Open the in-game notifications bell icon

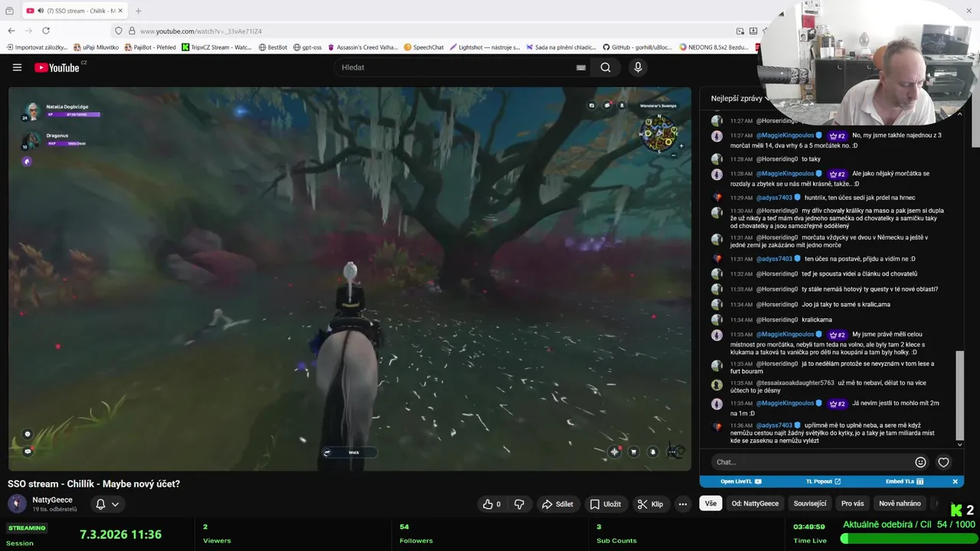point(622,106)
